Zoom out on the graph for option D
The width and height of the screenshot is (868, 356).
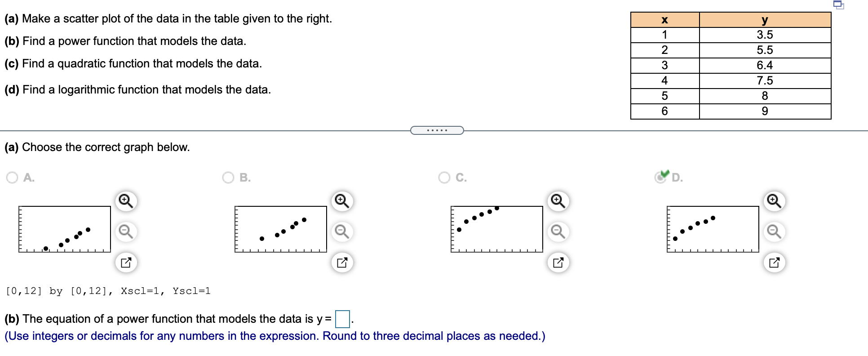click(x=774, y=231)
